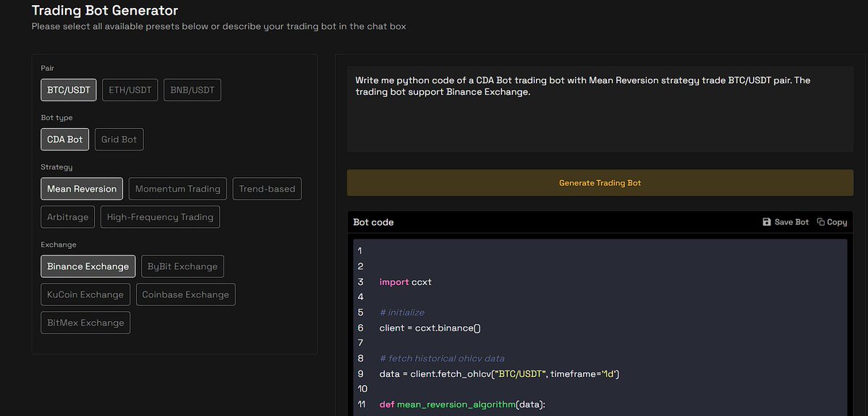Click the Generate Trading Bot button
This screenshot has width=868, height=416.
click(600, 183)
